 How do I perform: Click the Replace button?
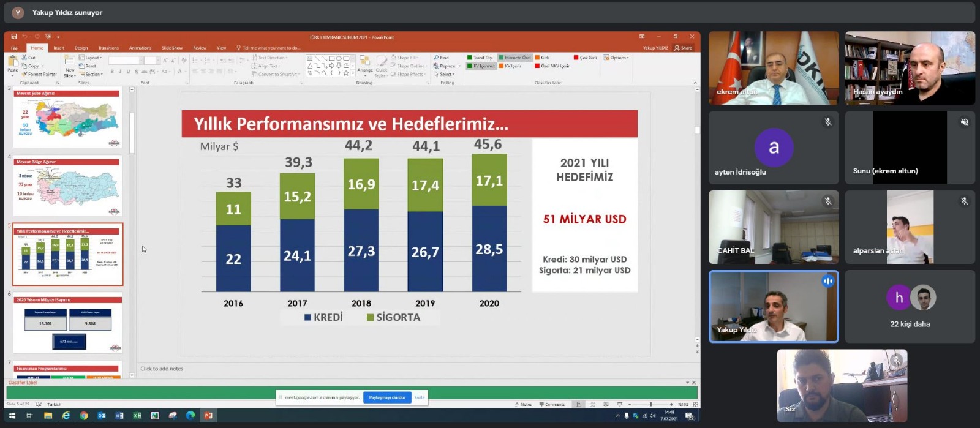(x=445, y=66)
